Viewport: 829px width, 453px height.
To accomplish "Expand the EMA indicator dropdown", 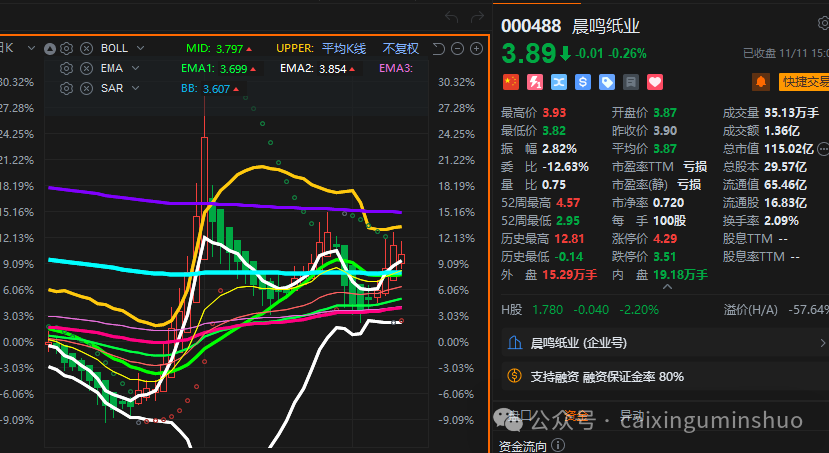I will pyautogui.click(x=135, y=68).
